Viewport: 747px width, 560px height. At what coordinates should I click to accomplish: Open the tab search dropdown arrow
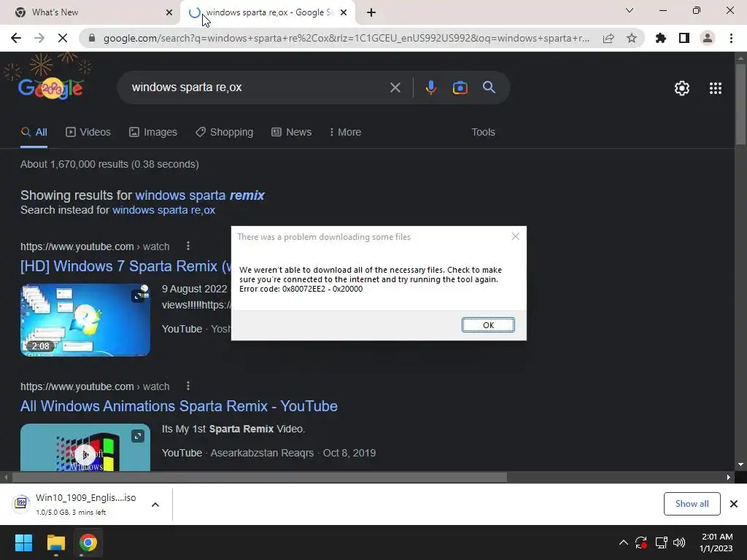[x=630, y=10]
